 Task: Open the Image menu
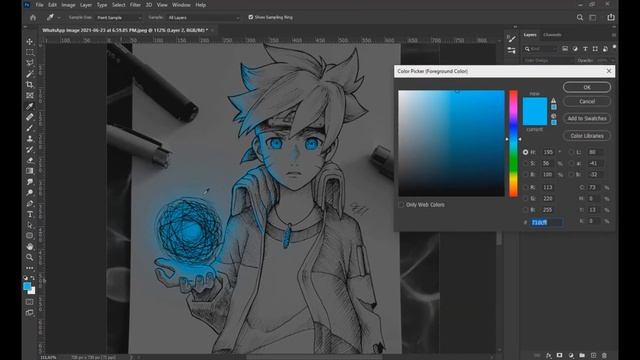click(x=68, y=5)
